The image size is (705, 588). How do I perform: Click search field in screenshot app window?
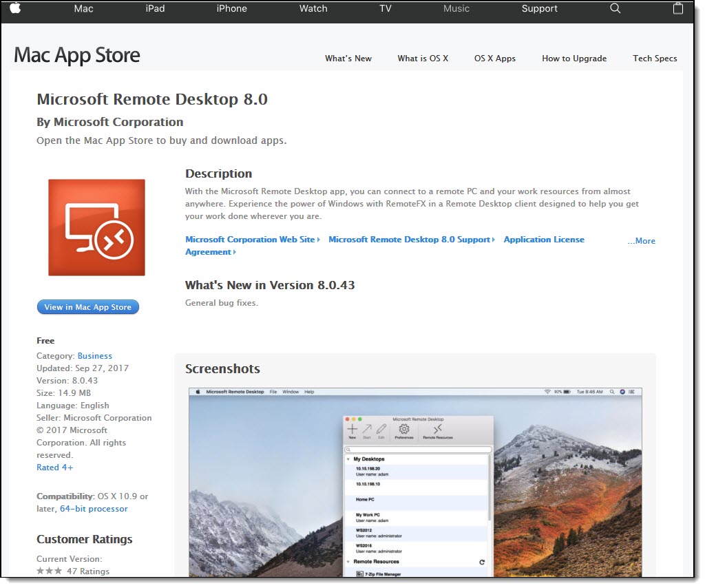(x=418, y=450)
